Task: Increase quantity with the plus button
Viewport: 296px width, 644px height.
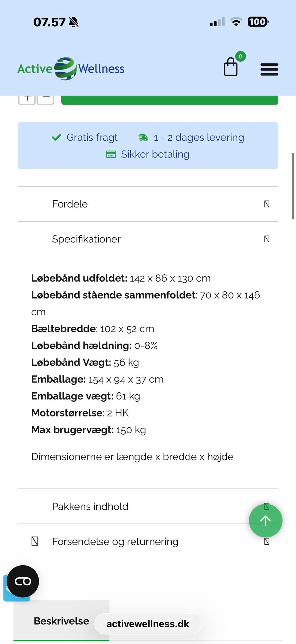Action: point(27,98)
